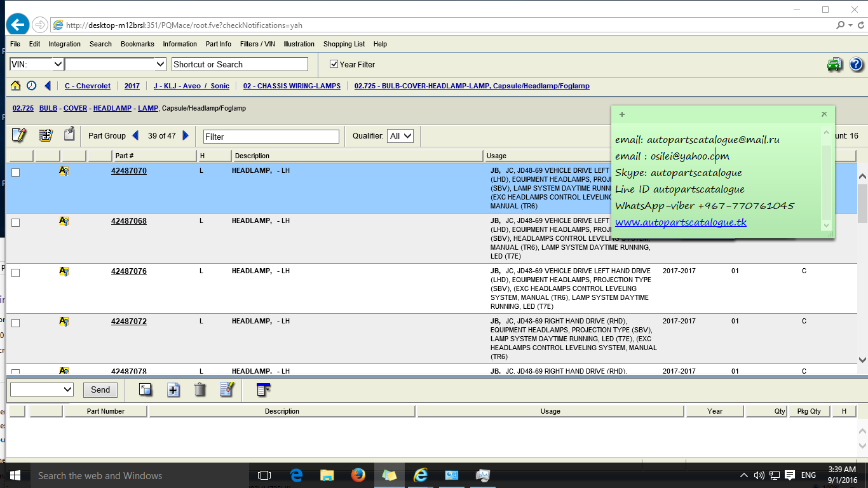Open the Bookmarks menu
Image resolution: width=868 pixels, height=488 pixels.
(x=137, y=44)
